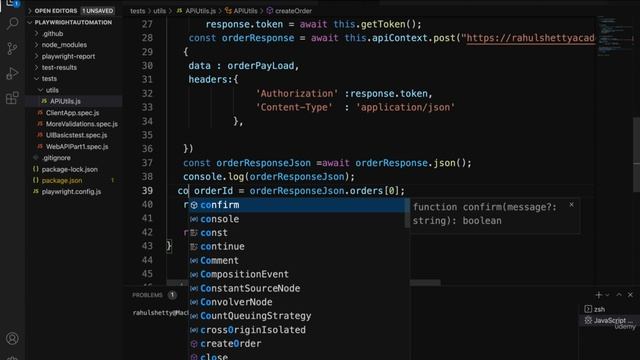The image size is (640, 360).
Task: Click the editor vertical scrollbar
Action: point(636,155)
